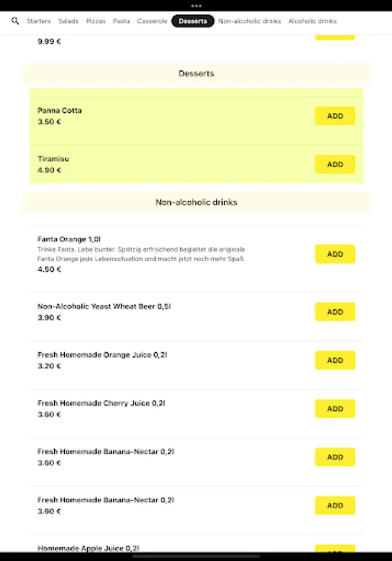392x561 pixels.
Task: Tap the three-dot multitasking indicator at top
Action: (196, 5)
